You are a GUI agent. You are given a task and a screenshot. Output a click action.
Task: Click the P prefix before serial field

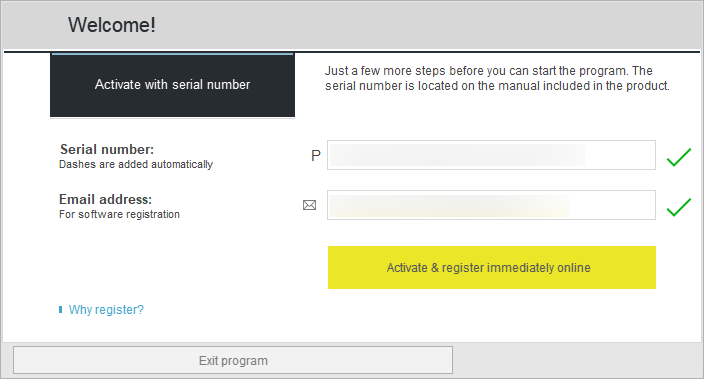tap(316, 155)
